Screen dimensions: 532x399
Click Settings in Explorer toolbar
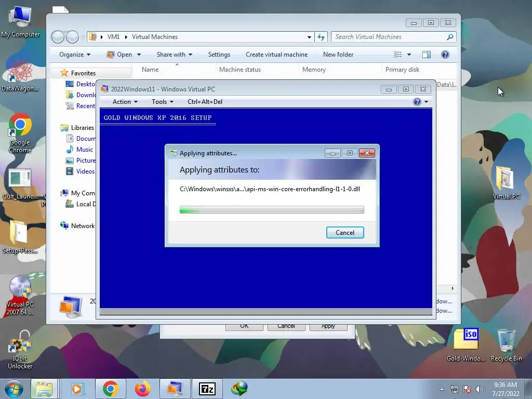(x=219, y=55)
